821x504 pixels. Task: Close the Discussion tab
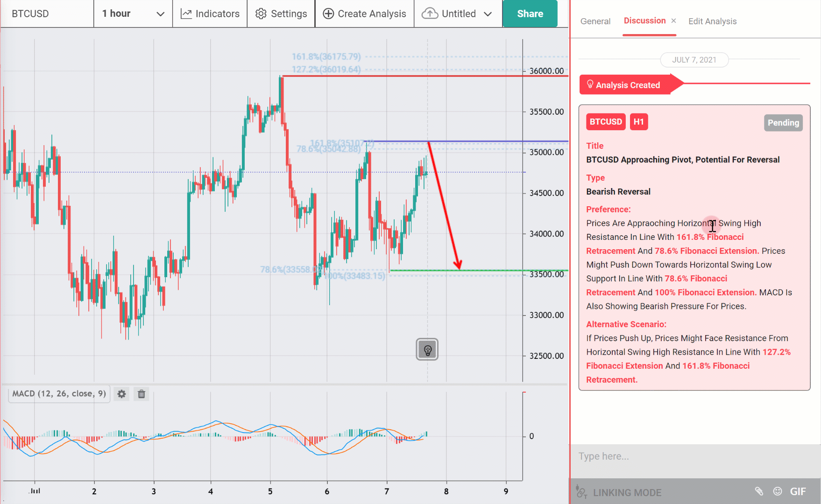[673, 21]
